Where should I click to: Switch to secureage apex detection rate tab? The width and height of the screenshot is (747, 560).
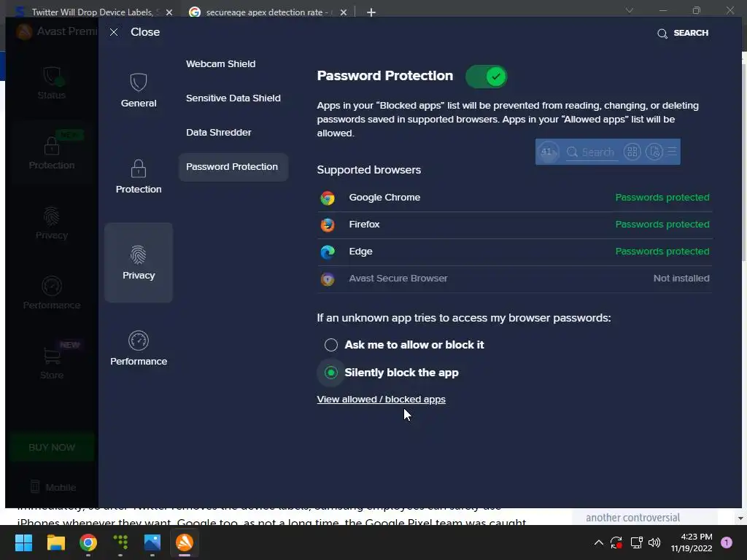pyautogui.click(x=266, y=12)
